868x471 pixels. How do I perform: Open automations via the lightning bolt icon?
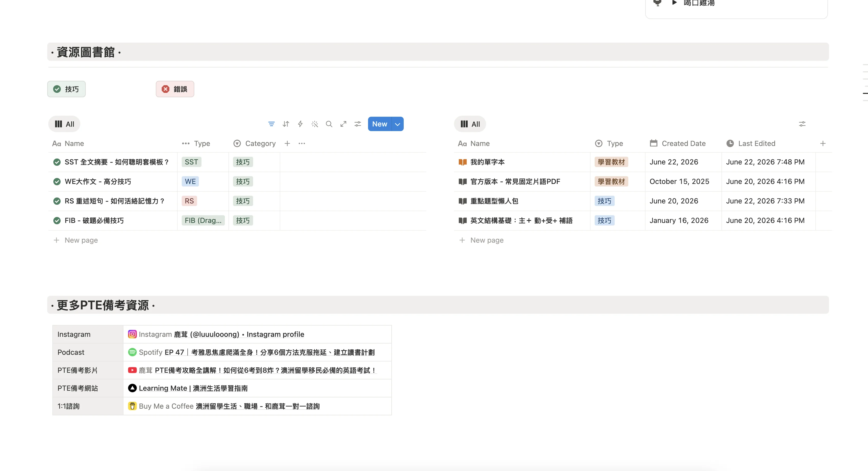(300, 124)
